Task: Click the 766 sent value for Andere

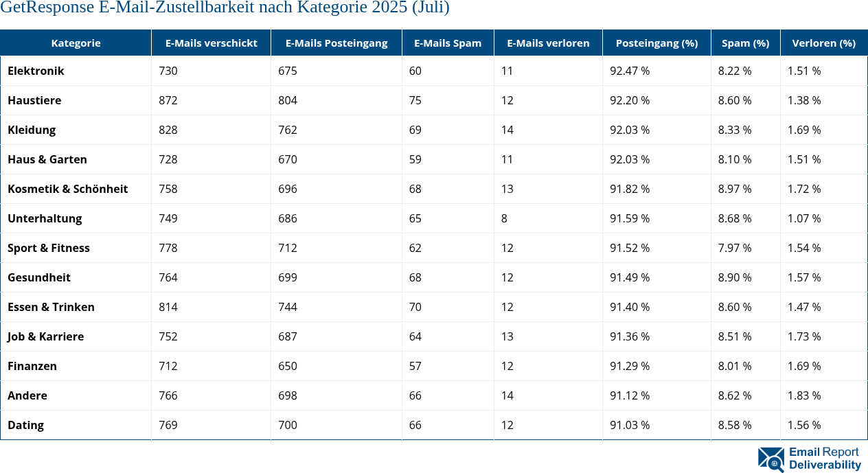Action: click(x=168, y=395)
